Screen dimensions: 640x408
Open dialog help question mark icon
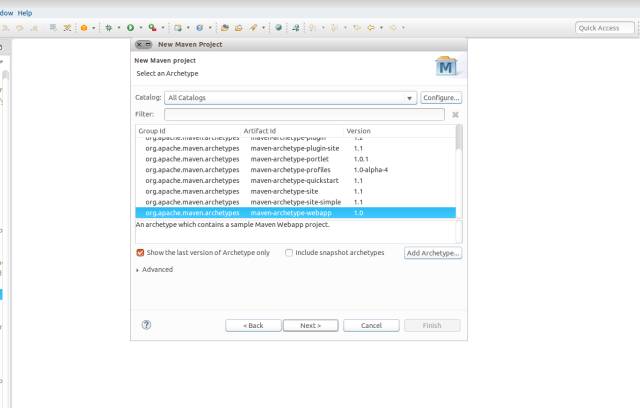pyautogui.click(x=146, y=325)
